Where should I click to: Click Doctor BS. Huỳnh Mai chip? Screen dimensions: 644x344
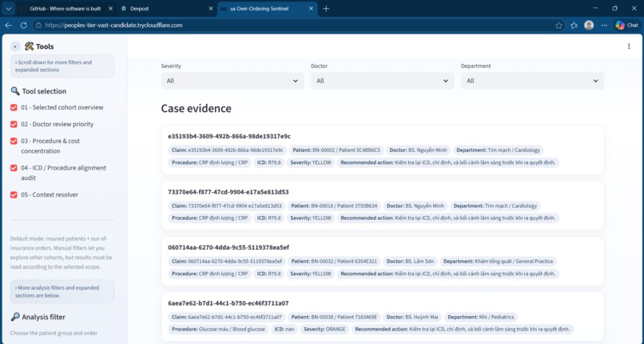click(412, 317)
